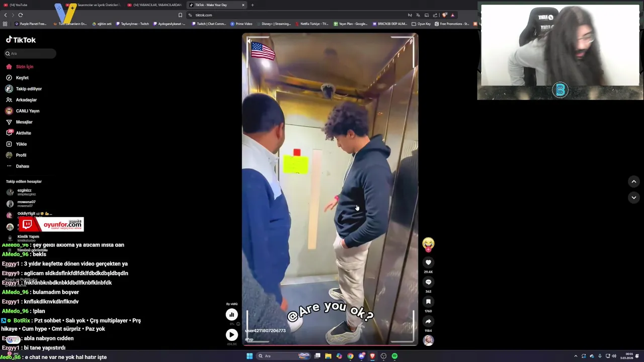Open 'CANLI Yayın' in sidebar
644x362 pixels.
pos(22,111)
